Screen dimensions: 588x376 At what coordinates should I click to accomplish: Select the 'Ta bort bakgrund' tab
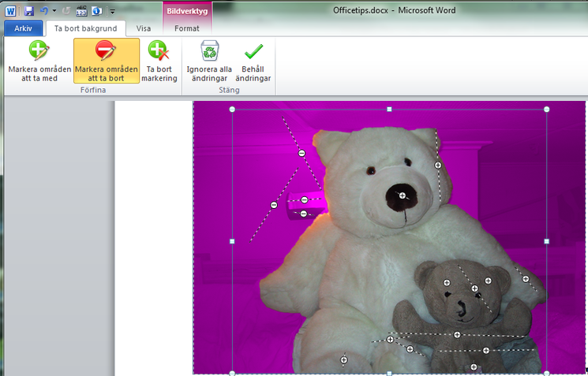pyautogui.click(x=86, y=28)
